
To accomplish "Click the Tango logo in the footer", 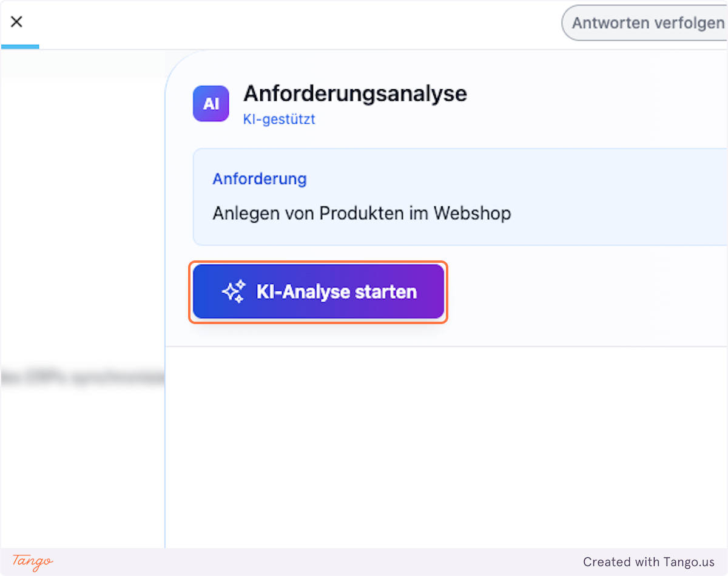I will pyautogui.click(x=33, y=561).
